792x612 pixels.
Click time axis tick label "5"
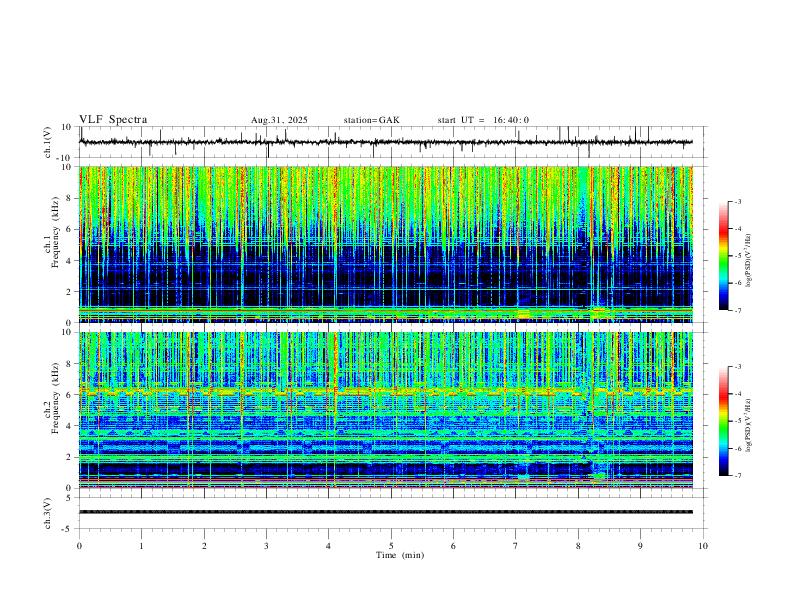(391, 546)
